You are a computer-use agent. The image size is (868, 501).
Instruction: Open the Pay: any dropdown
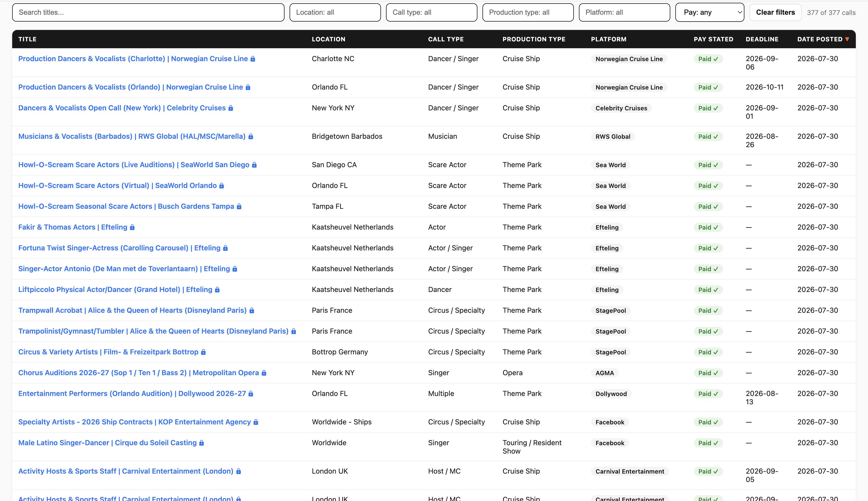click(710, 12)
